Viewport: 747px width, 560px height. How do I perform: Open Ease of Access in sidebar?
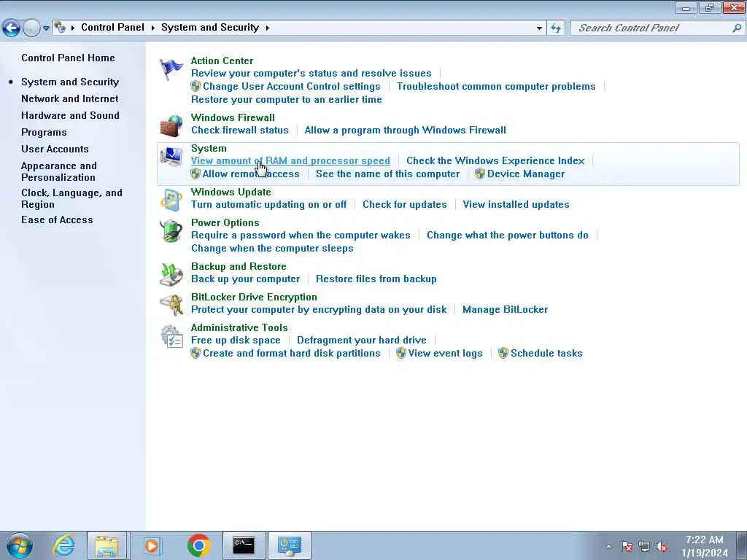pos(57,219)
